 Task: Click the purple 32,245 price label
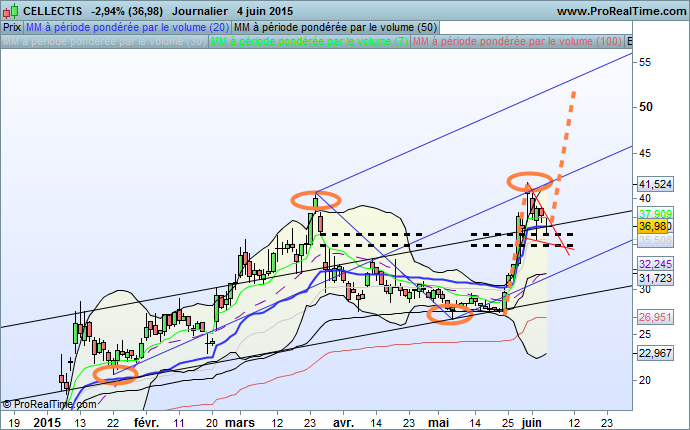[655, 264]
